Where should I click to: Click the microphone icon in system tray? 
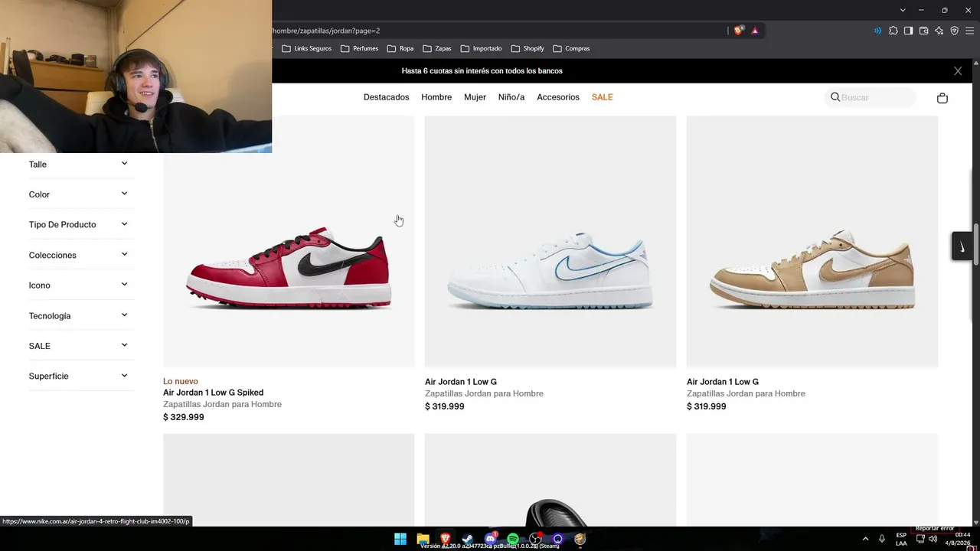coord(882,539)
